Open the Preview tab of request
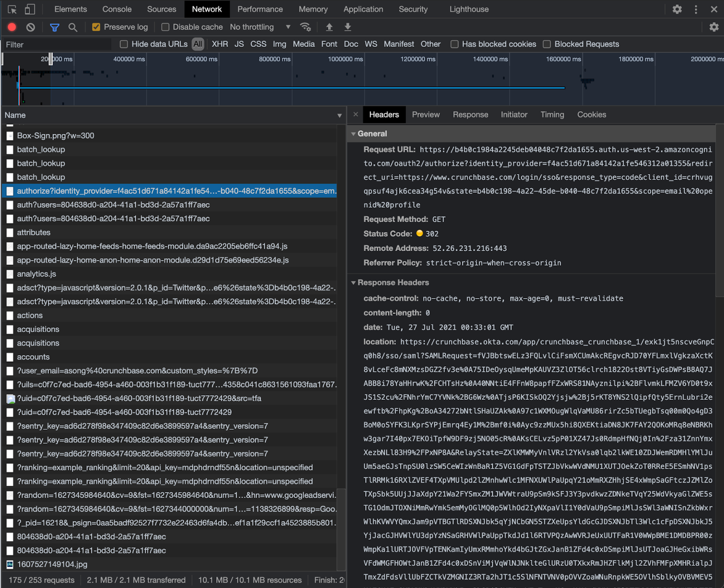Screen dimensions: 724x588 (x=426, y=114)
